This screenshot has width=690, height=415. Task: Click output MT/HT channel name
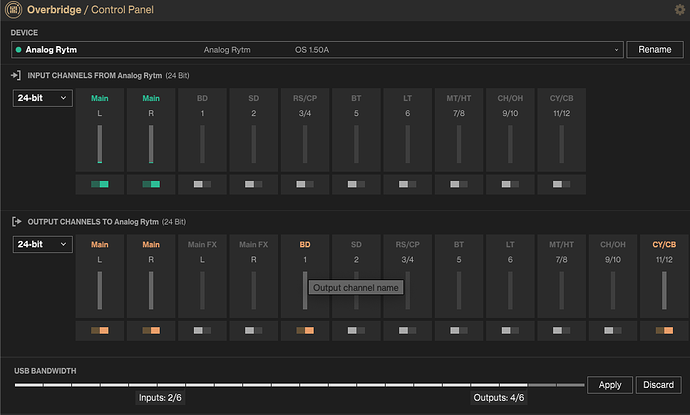[562, 245]
